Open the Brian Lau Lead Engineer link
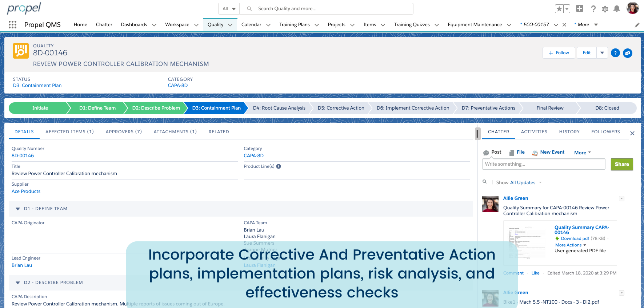Screen dimensions: 644x308 pos(22,265)
